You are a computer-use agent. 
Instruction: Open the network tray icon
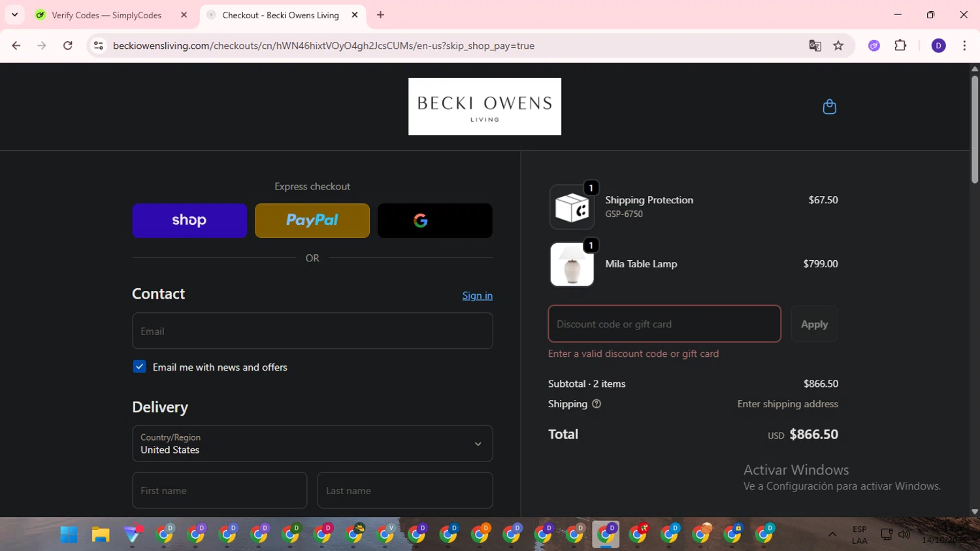click(x=887, y=534)
